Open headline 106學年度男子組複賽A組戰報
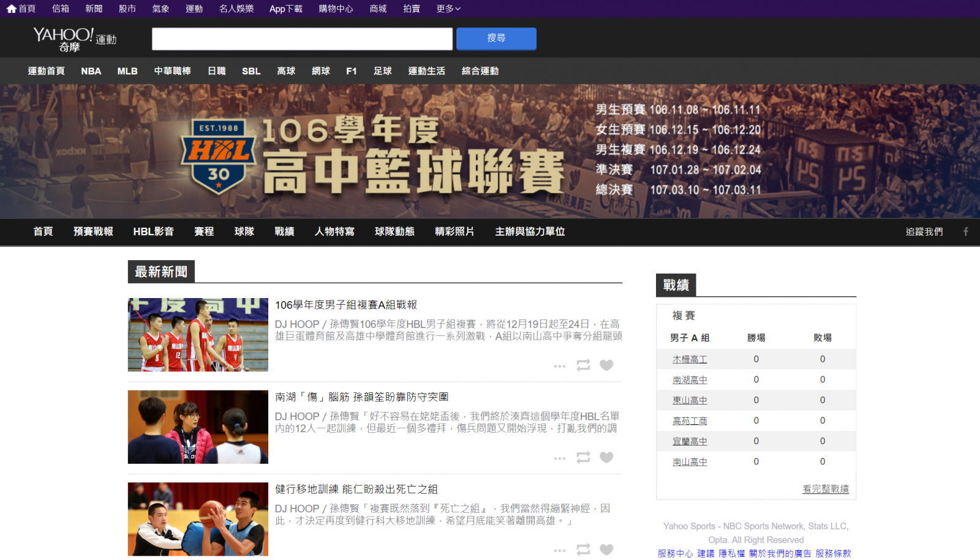Screen dimensions: 980x560 [x=346, y=305]
